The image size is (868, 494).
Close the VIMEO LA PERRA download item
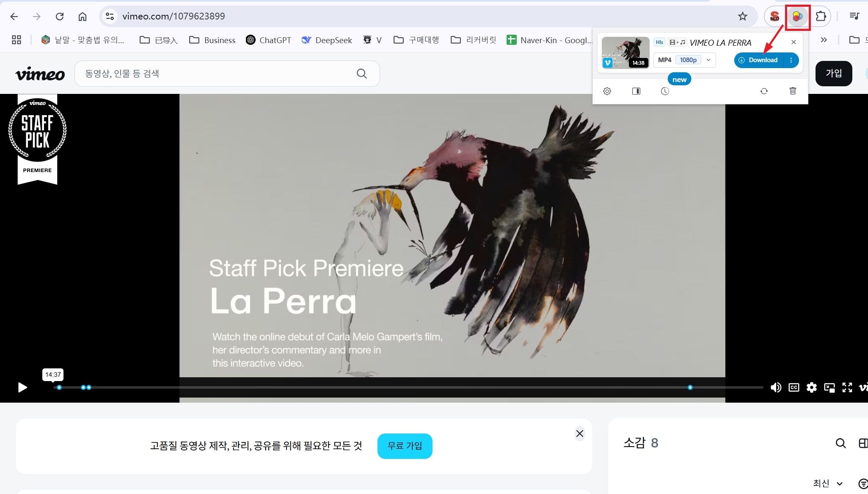click(794, 42)
